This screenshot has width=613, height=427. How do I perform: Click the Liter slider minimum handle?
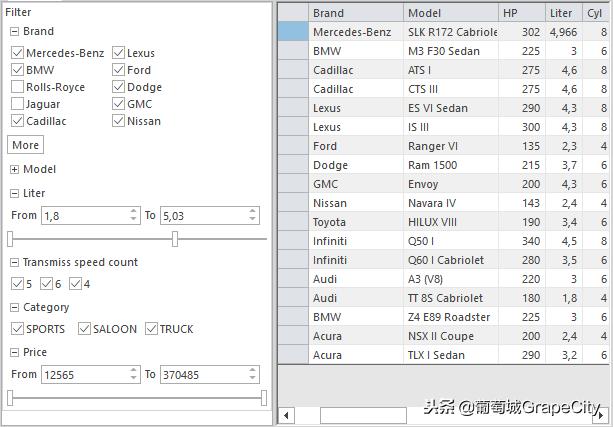(x=10, y=239)
